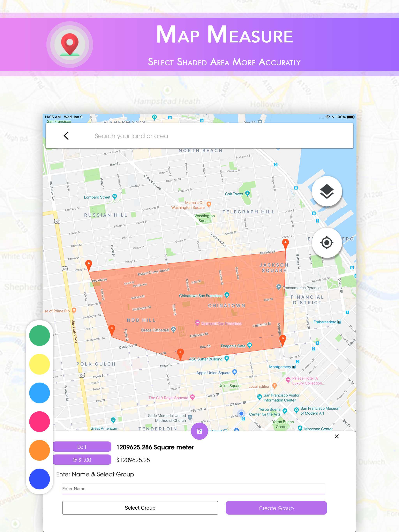Viewport: 399px width, 532px height.
Task: Close the measurement details panel
Action: point(337,436)
